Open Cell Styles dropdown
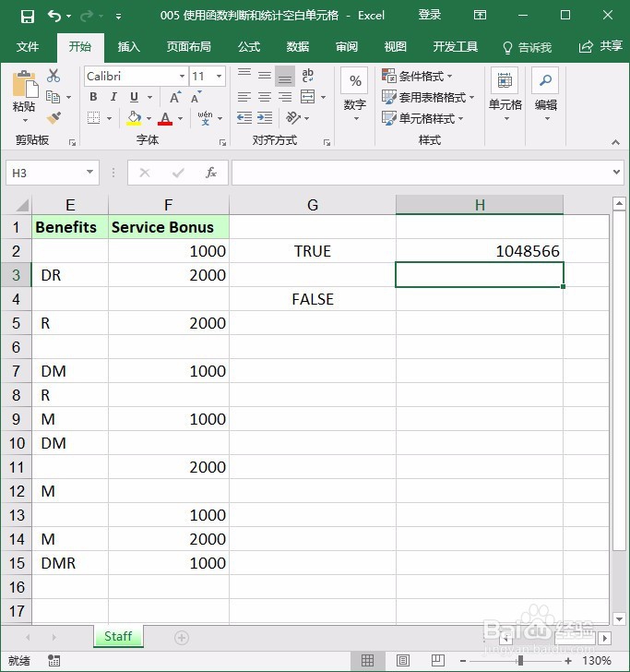 [422, 118]
